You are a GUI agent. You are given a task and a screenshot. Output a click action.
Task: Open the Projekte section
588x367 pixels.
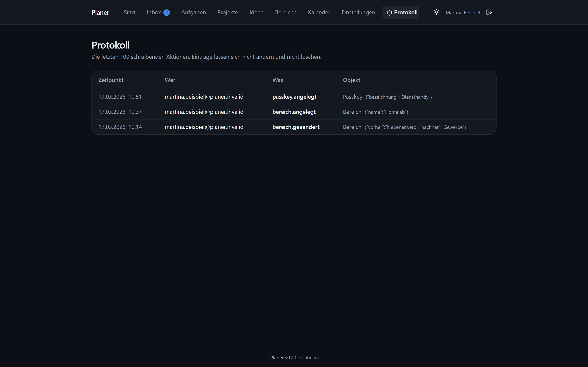pyautogui.click(x=228, y=12)
